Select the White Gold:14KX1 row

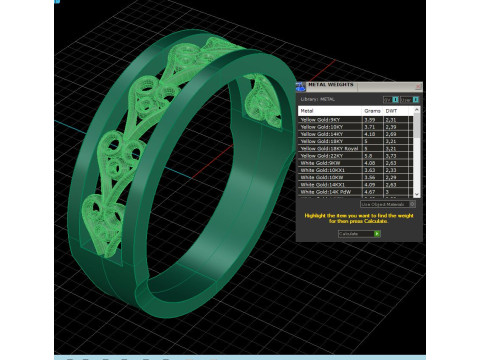[x=356, y=185]
